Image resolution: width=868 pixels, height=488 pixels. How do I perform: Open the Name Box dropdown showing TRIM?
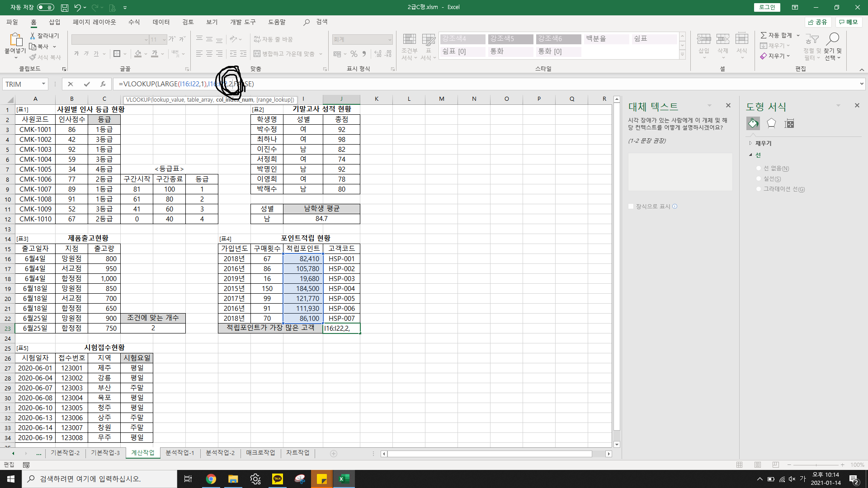(x=43, y=84)
